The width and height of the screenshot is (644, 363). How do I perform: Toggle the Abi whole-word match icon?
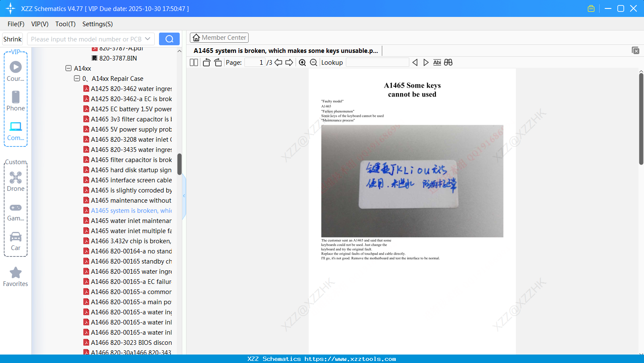[437, 63]
